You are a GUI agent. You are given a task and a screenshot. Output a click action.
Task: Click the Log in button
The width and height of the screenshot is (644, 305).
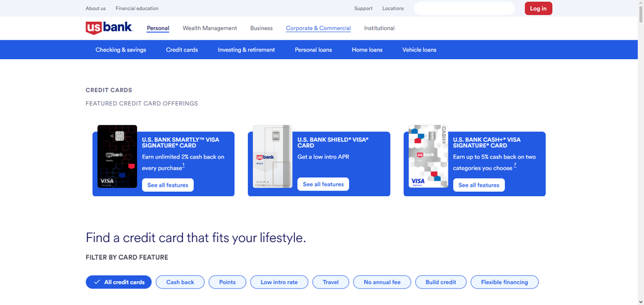pyautogui.click(x=538, y=8)
